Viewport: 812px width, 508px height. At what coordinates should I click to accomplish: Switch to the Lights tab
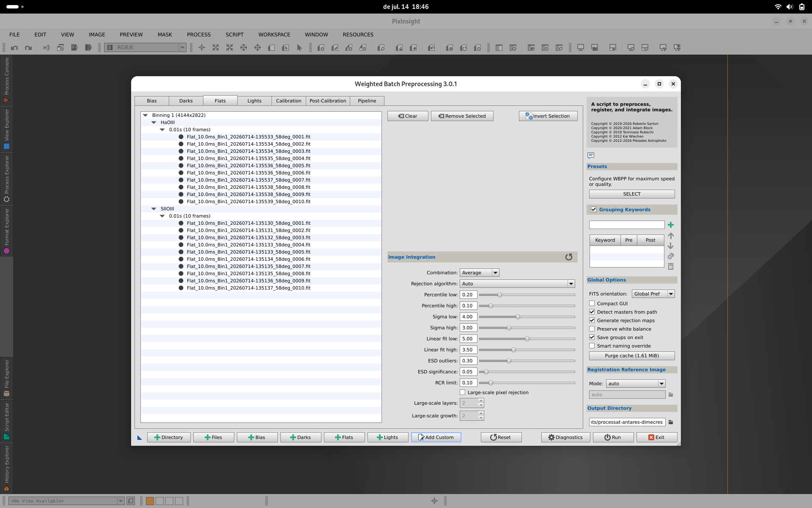point(254,101)
